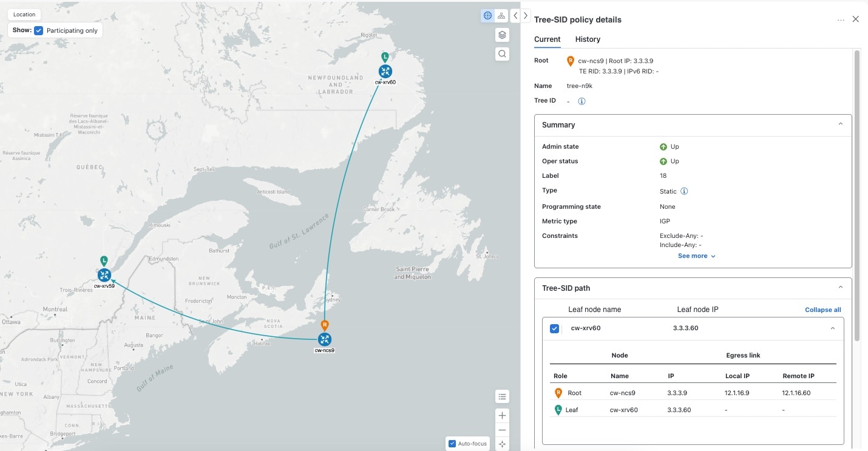Screen dimensions: 868x451
Task: Open the map search magnifier icon
Action: point(502,54)
